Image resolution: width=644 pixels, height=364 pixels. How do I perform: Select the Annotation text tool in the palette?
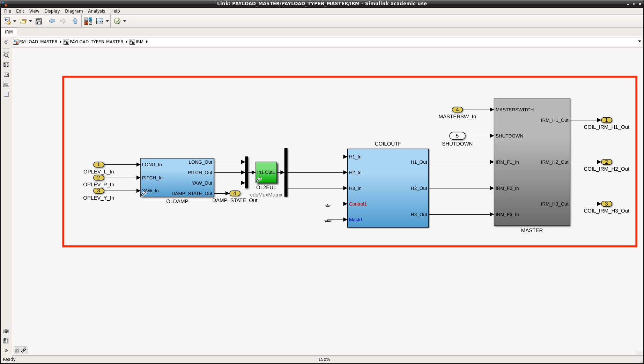coord(6,75)
